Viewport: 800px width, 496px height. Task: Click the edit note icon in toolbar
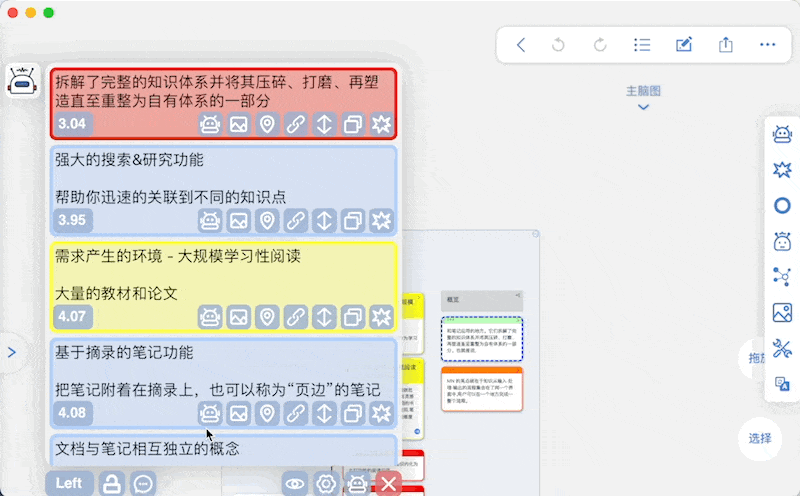pyautogui.click(x=684, y=45)
